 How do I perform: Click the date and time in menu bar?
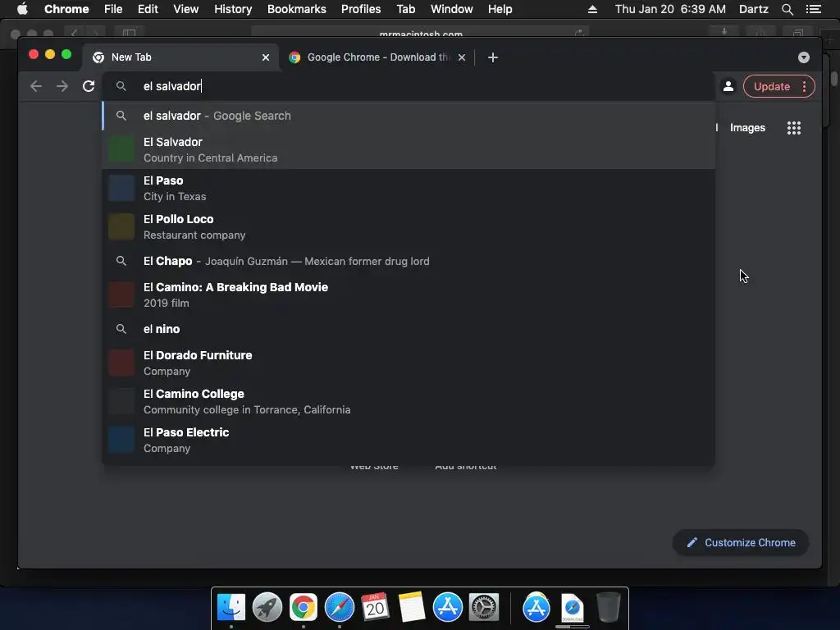coord(670,9)
